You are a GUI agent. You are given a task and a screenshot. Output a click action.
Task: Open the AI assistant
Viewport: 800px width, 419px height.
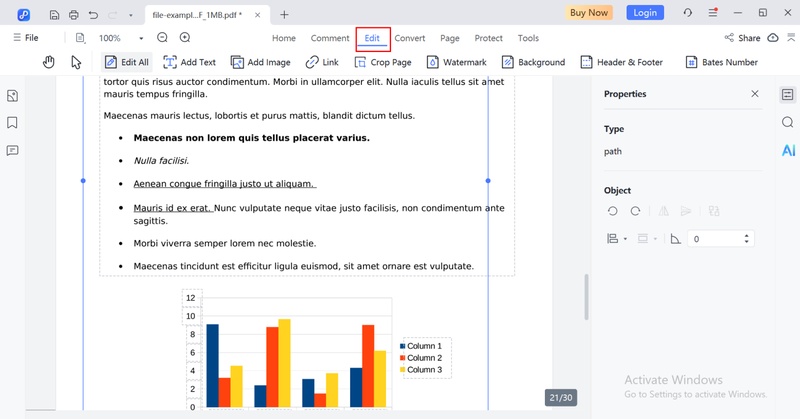(x=788, y=150)
